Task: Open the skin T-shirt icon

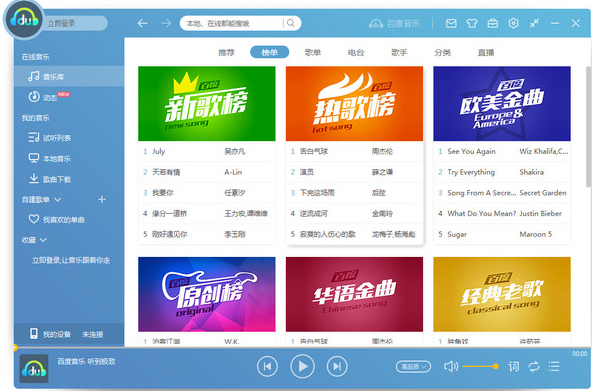Action: point(472,23)
